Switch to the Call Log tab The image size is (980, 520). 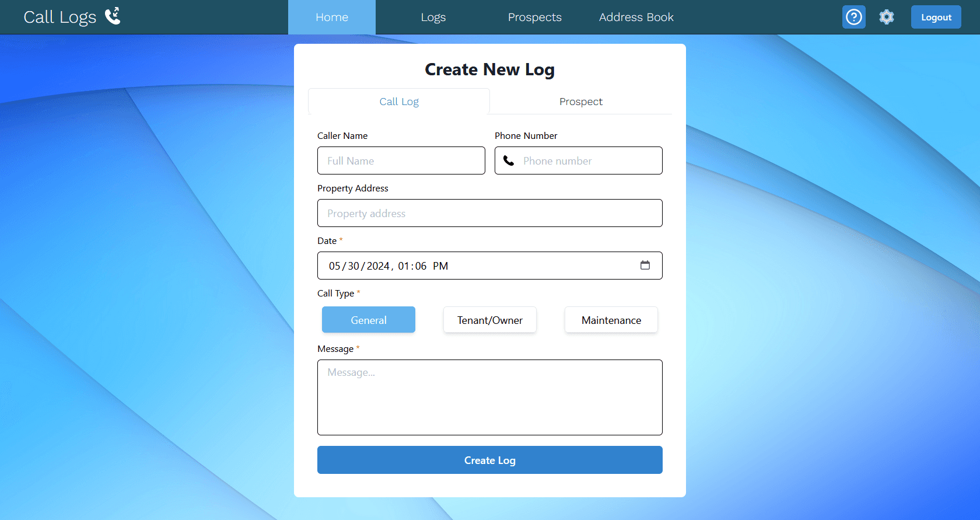pos(399,102)
